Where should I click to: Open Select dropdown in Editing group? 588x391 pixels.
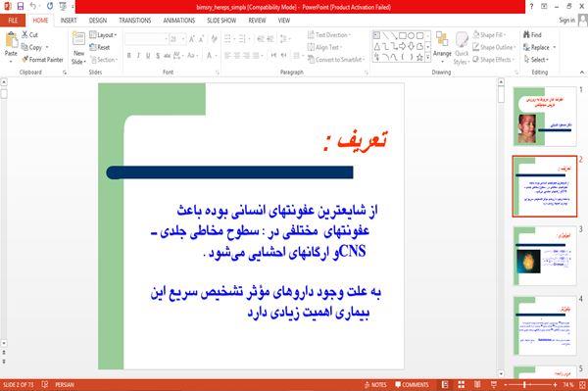coord(537,60)
